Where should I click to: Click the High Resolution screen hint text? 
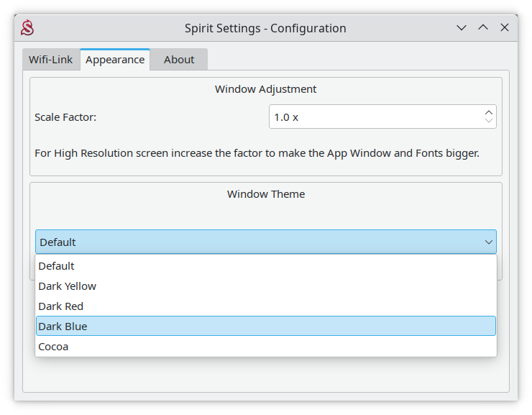[x=257, y=153]
